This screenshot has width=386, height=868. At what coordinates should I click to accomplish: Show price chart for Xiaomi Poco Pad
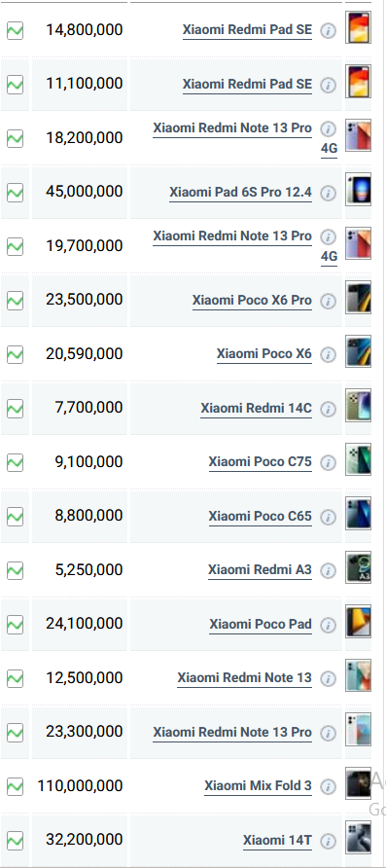[x=15, y=625]
